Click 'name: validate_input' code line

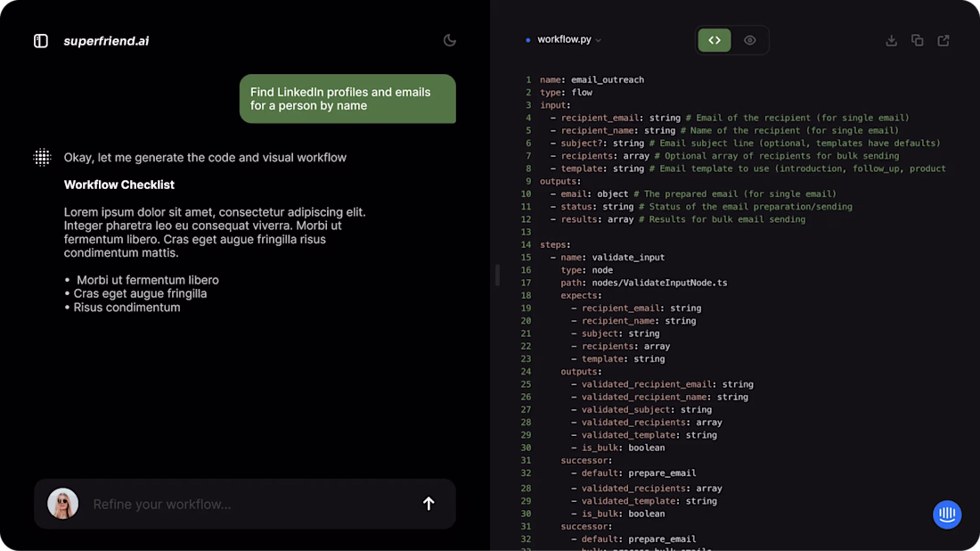(608, 257)
